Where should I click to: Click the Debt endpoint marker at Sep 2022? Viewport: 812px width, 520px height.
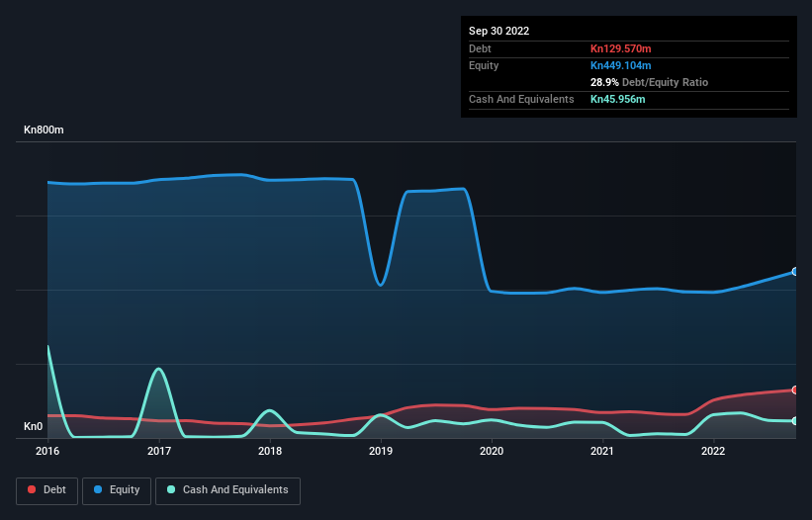coord(795,390)
